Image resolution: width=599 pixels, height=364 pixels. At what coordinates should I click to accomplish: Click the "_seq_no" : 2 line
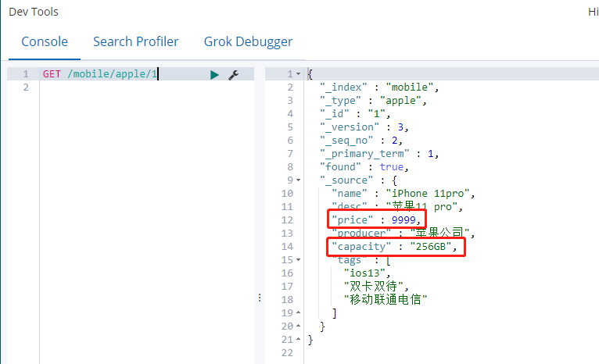(361, 141)
